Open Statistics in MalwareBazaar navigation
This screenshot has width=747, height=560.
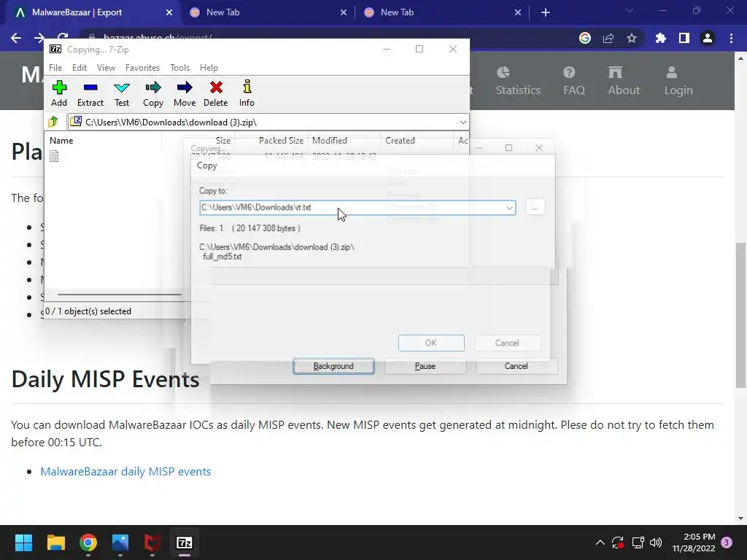click(519, 81)
